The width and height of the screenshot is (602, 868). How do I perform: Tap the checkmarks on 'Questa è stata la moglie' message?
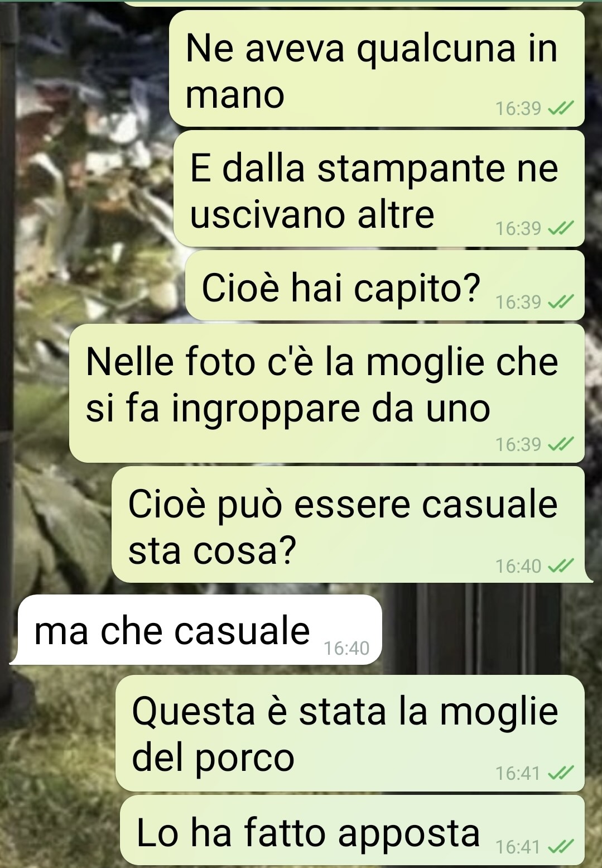[560, 773]
